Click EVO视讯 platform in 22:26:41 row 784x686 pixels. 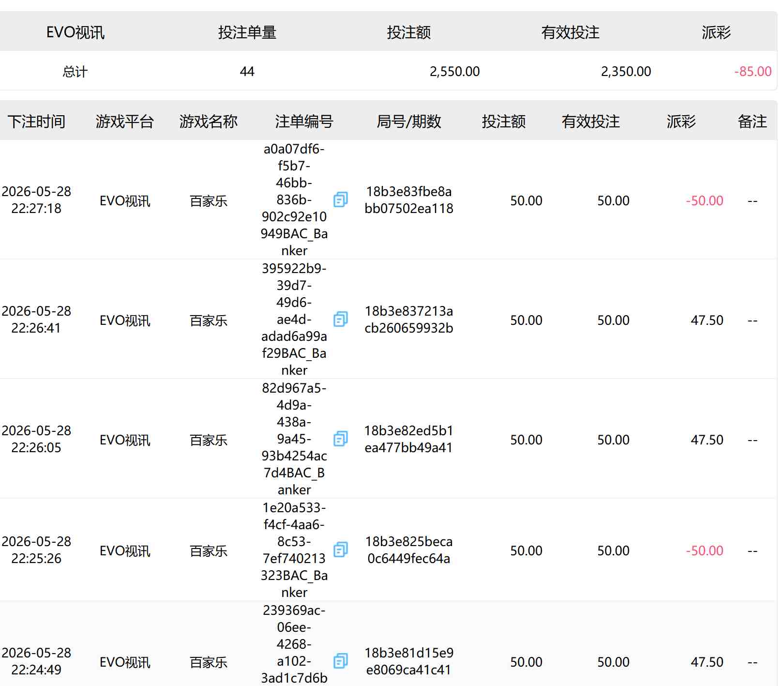click(125, 320)
